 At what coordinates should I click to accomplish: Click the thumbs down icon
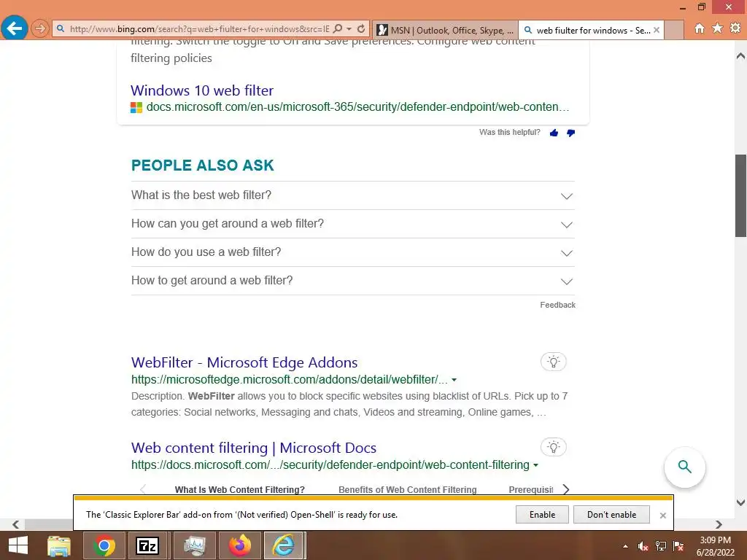pyautogui.click(x=570, y=133)
